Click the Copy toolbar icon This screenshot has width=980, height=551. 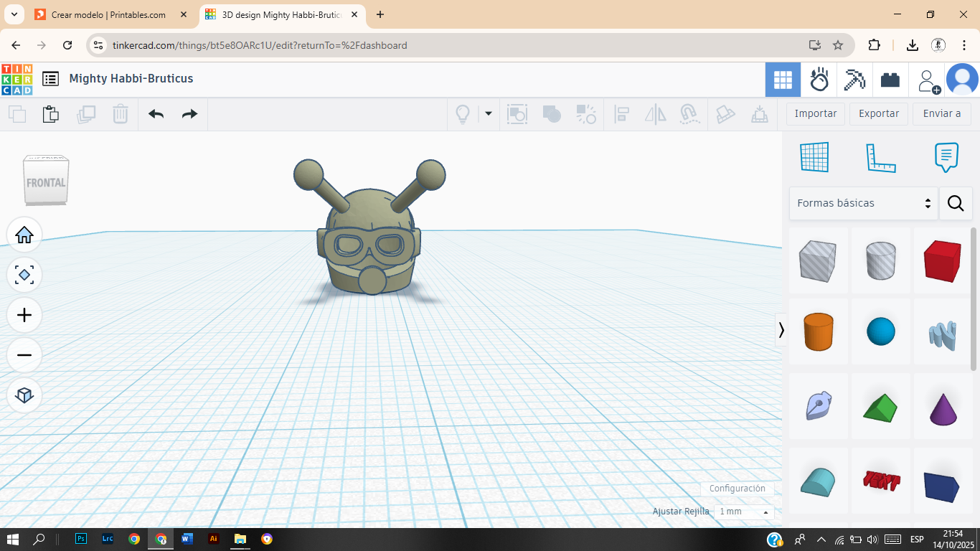[x=17, y=114]
